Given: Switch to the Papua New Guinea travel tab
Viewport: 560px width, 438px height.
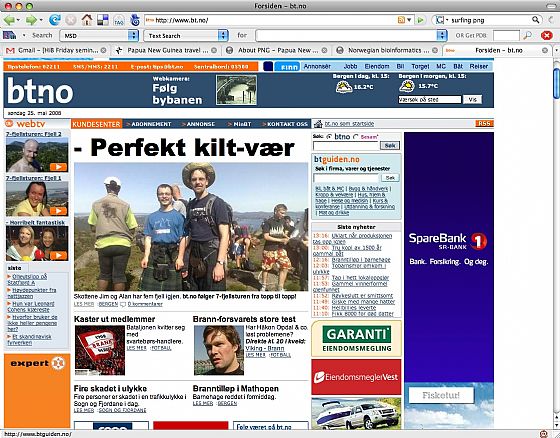Looking at the screenshot, I should [x=166, y=50].
